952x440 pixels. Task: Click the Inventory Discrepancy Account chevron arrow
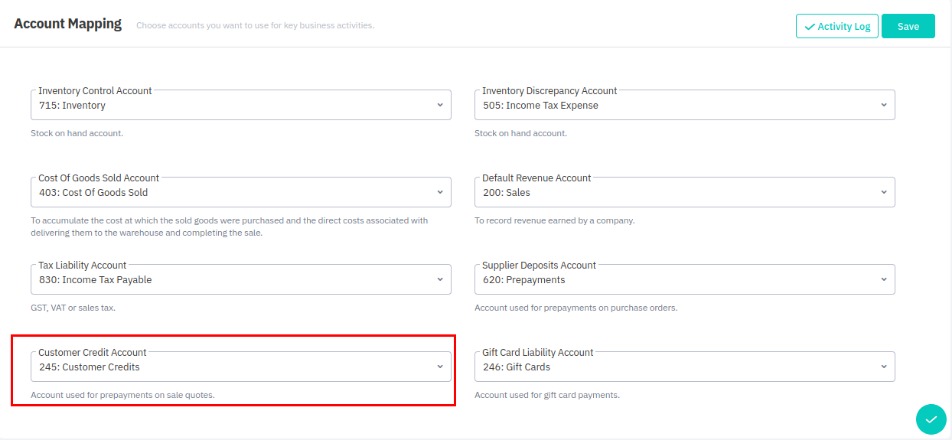pyautogui.click(x=883, y=105)
